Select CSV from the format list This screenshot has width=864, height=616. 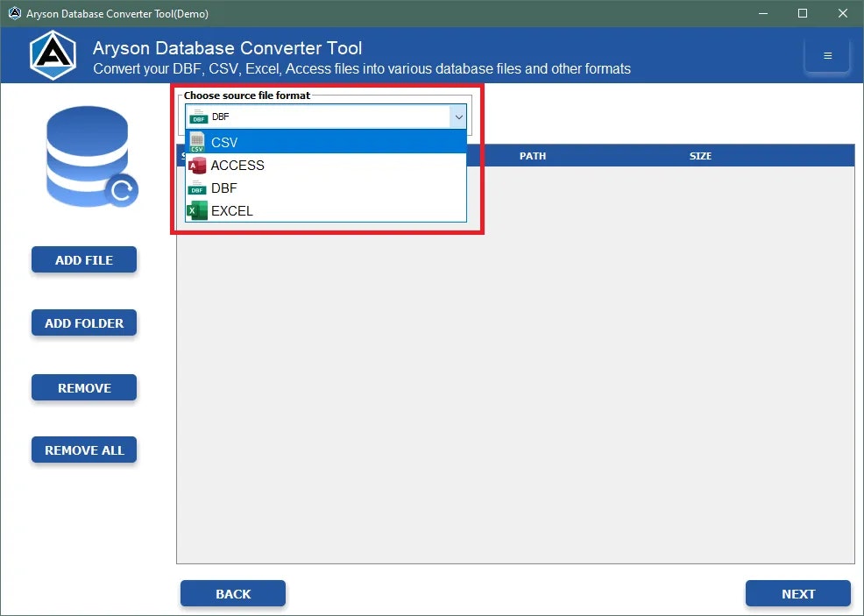coord(326,142)
